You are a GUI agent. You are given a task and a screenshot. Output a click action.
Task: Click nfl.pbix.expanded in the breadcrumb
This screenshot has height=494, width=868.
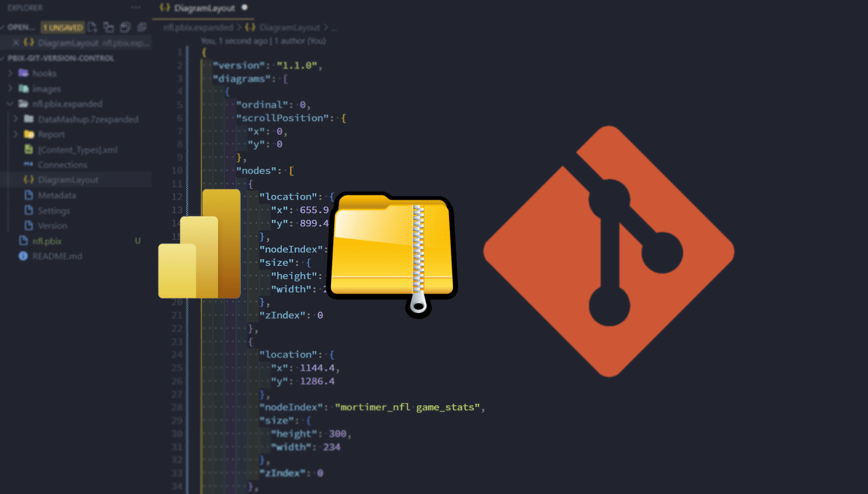[198, 27]
